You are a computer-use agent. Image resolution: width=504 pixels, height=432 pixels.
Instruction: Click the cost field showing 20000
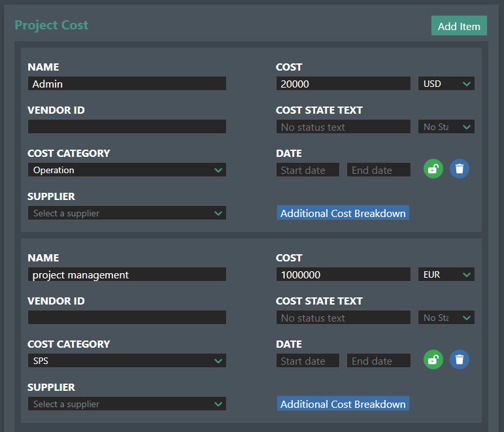[x=343, y=84]
